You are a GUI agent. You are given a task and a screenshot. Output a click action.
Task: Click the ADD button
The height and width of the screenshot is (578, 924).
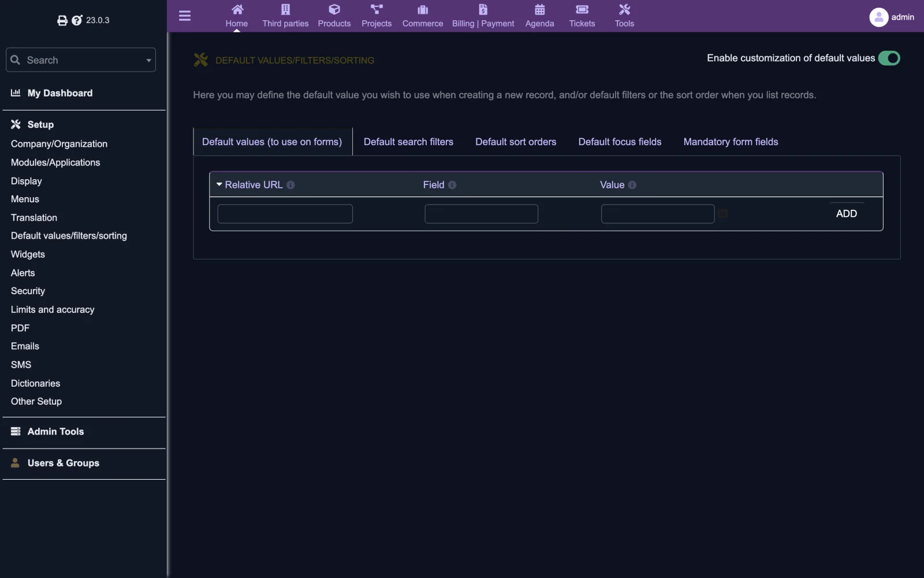tap(847, 214)
